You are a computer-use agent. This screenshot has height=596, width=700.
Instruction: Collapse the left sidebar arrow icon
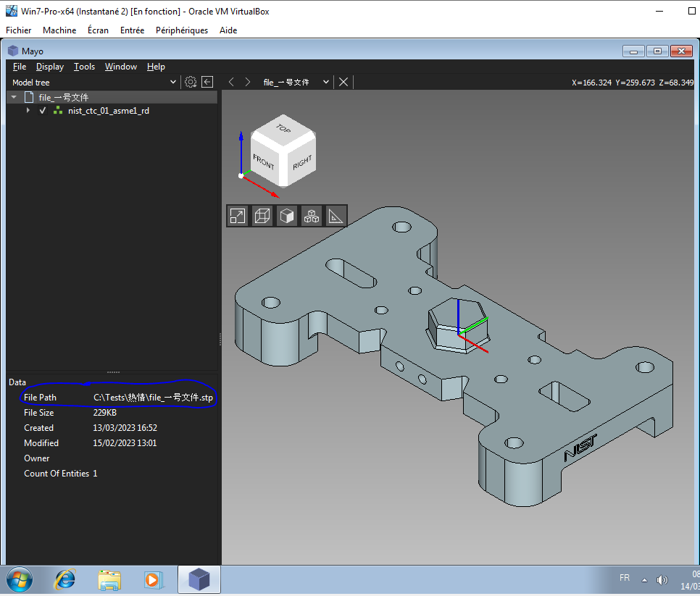point(207,82)
